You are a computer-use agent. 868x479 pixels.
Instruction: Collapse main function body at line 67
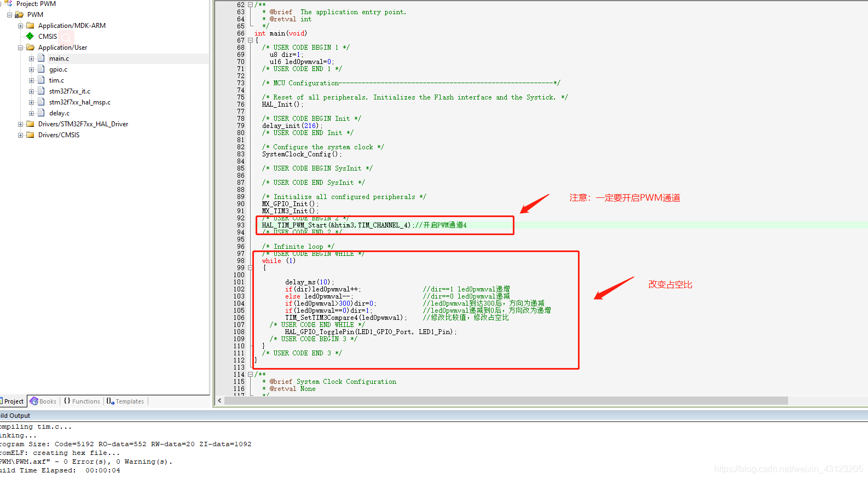pyautogui.click(x=250, y=40)
